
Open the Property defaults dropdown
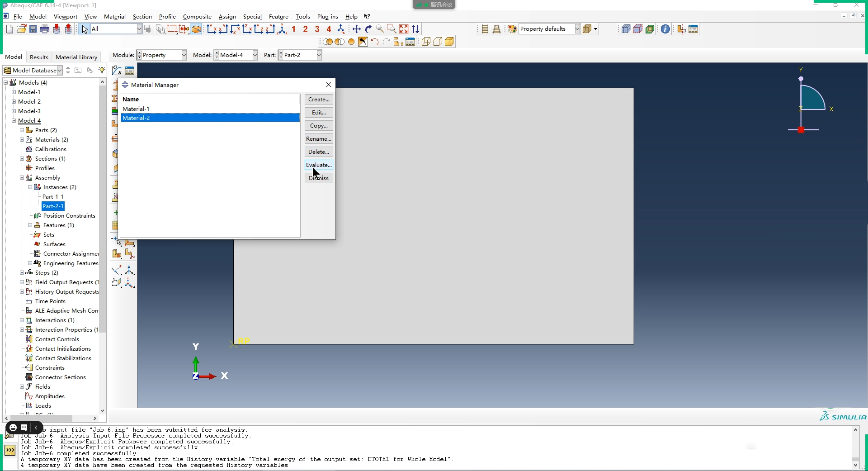pos(549,29)
